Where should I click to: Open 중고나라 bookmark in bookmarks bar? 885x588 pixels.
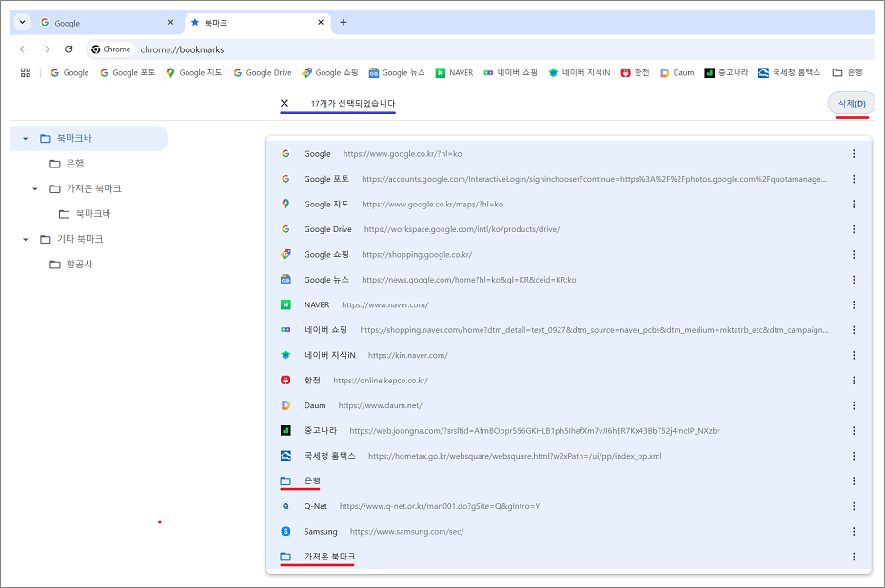[x=726, y=73]
